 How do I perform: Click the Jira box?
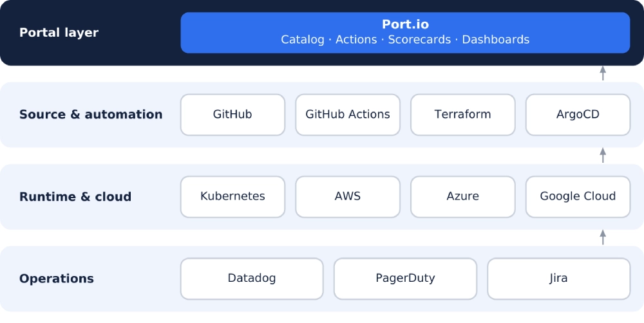pos(558,279)
